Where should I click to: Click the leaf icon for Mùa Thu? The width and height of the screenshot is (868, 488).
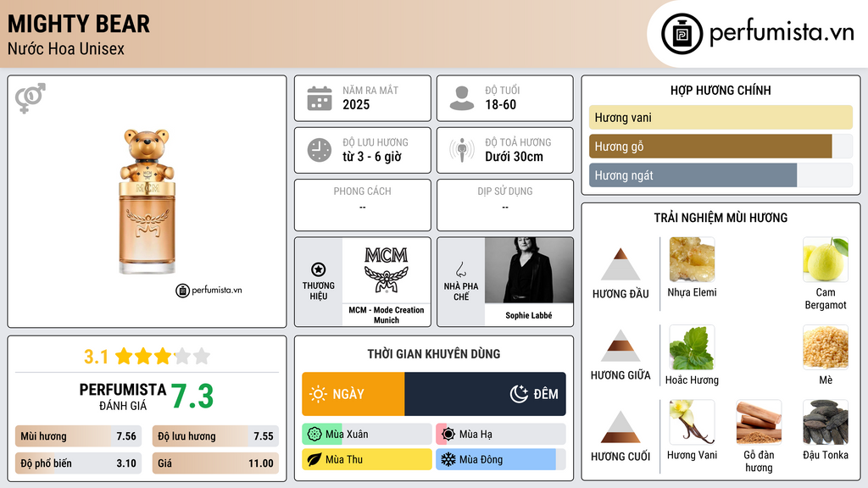314,459
